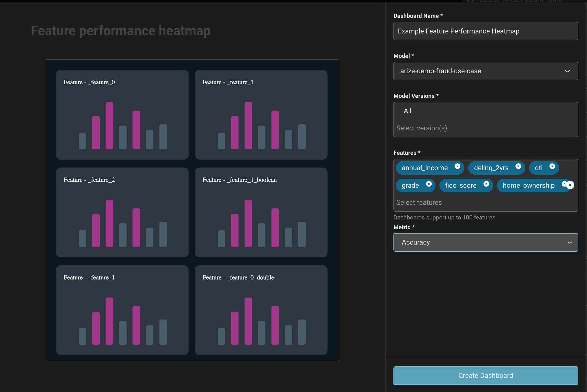Open the Model dropdown arrow
The width and height of the screenshot is (587, 392).
coord(567,71)
